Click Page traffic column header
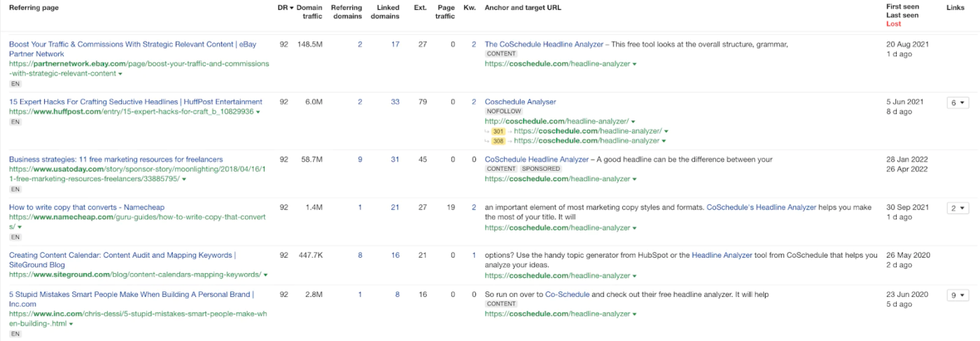This screenshot has height=341, width=980. 446,12
